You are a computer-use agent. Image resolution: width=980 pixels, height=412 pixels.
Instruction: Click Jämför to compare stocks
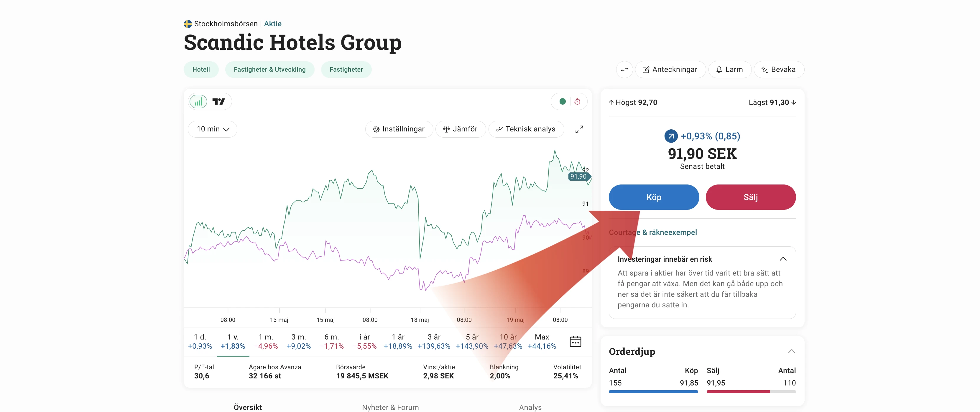[x=460, y=129]
